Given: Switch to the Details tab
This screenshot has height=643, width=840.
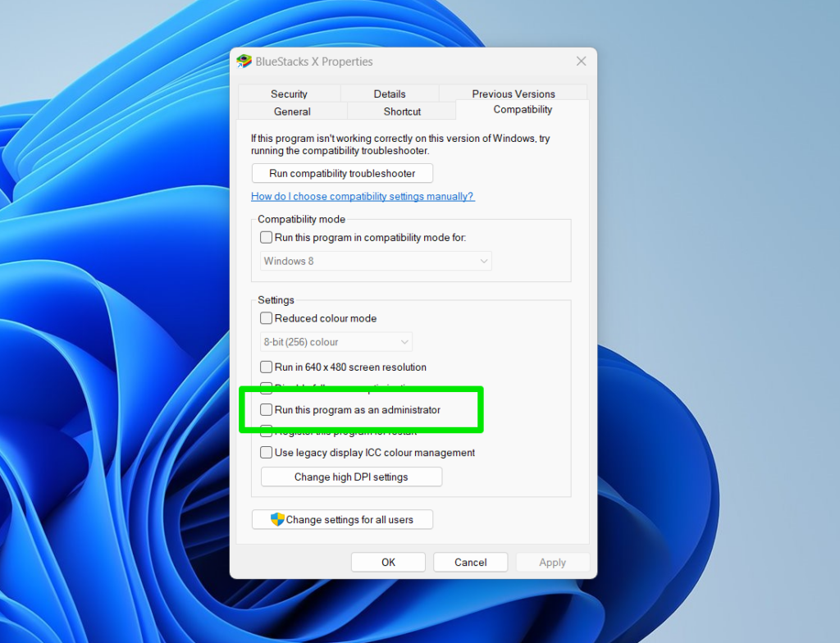Looking at the screenshot, I should [x=390, y=93].
